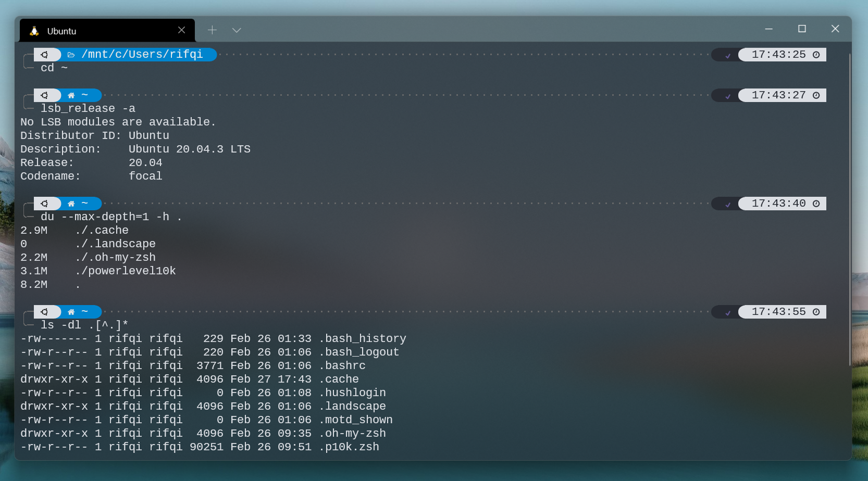Click the Ubuntu penguin tab icon
The height and width of the screenshot is (481, 868).
[34, 31]
